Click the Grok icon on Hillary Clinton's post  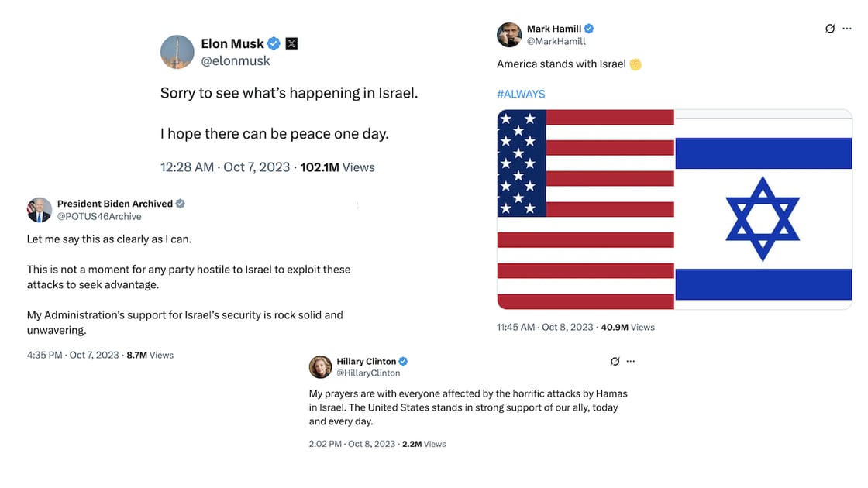615,362
